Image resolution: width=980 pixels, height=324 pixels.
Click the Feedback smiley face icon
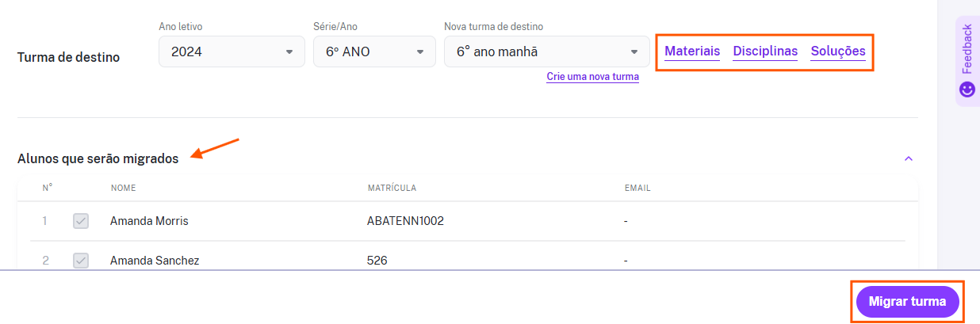pos(967,90)
